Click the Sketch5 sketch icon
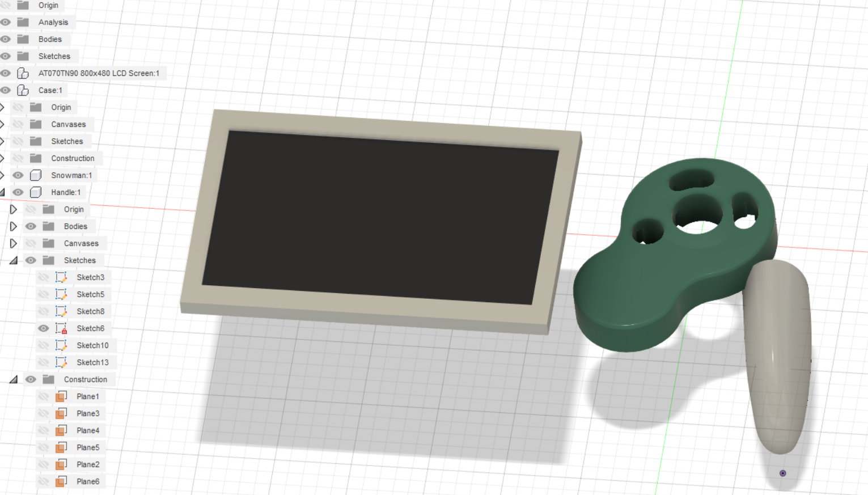868x495 pixels. coord(61,294)
